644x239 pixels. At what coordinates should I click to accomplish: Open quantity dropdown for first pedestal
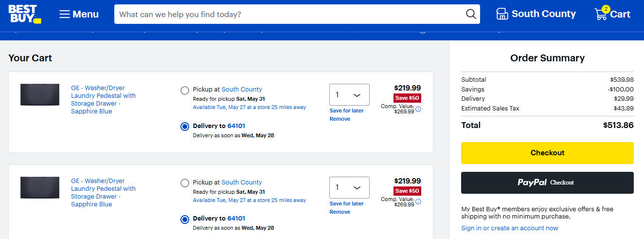click(x=349, y=94)
